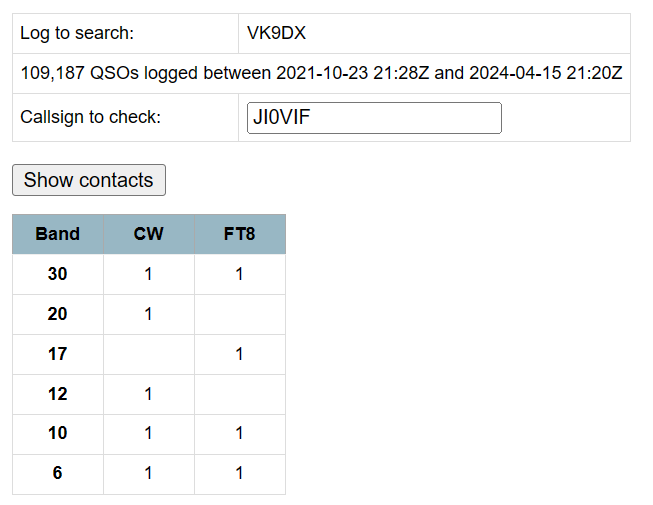Click the CW count for 12 band

click(148, 394)
